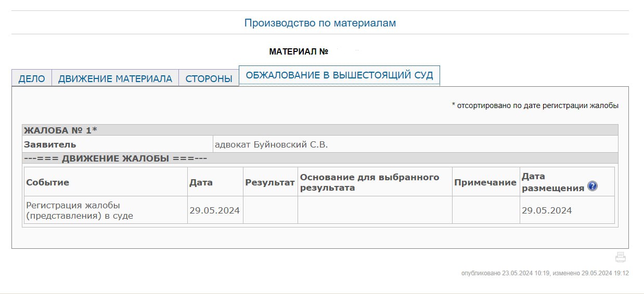Select the СТОРОНЫ tab

point(209,79)
